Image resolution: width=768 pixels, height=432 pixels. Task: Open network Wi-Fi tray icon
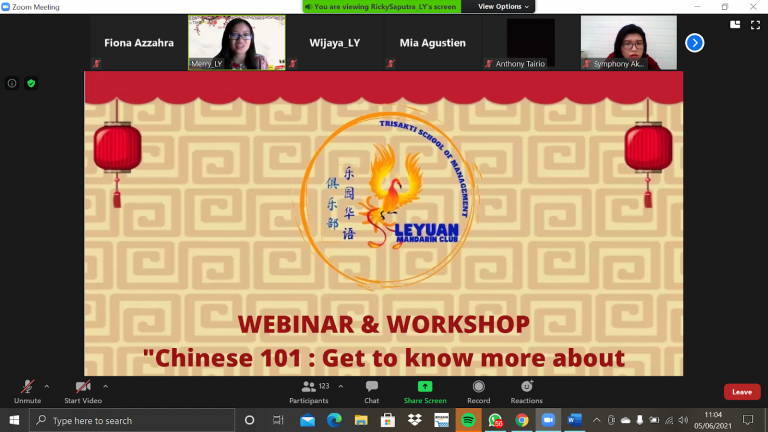pyautogui.click(x=669, y=420)
